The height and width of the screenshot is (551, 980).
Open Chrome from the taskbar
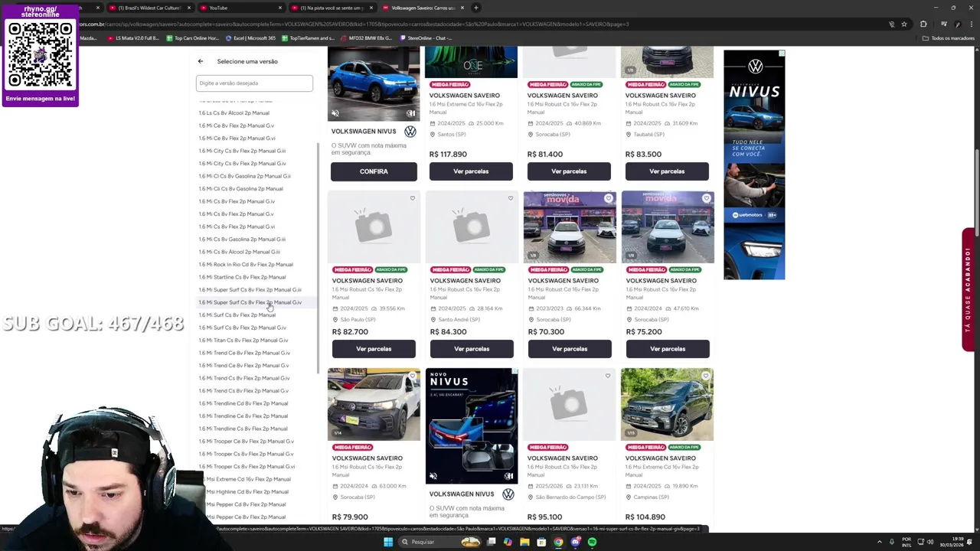click(x=558, y=542)
